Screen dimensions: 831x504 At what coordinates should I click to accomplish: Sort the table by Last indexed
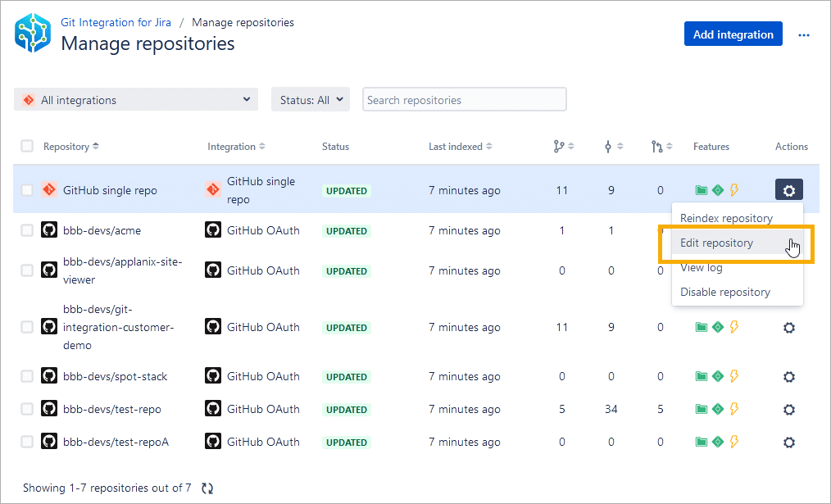pos(460,147)
